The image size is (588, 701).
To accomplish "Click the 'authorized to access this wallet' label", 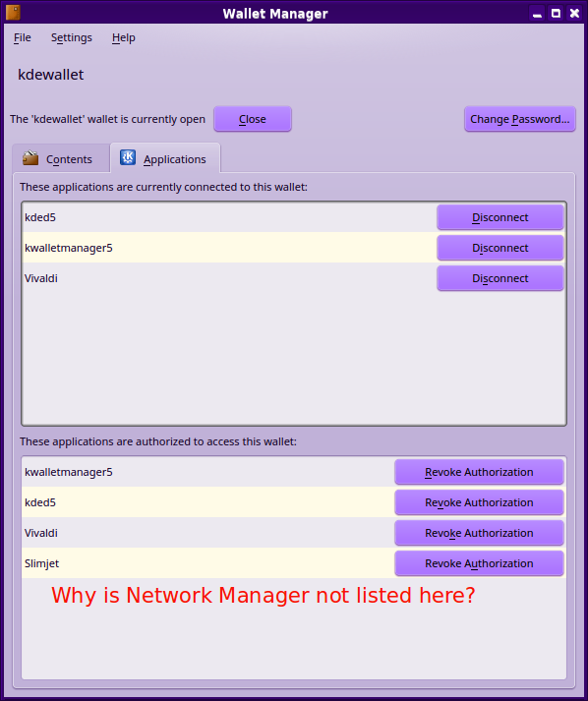I will [158, 441].
